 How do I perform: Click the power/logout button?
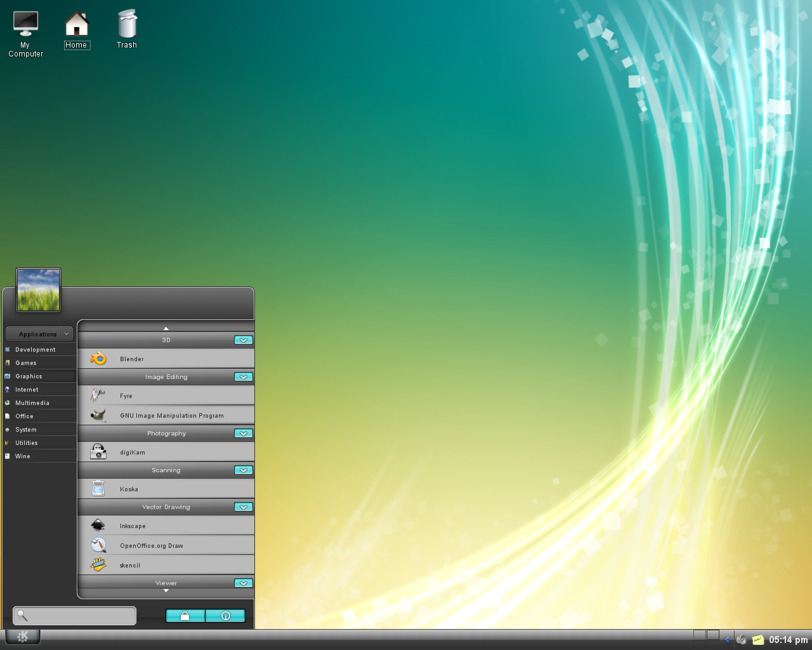click(225, 616)
